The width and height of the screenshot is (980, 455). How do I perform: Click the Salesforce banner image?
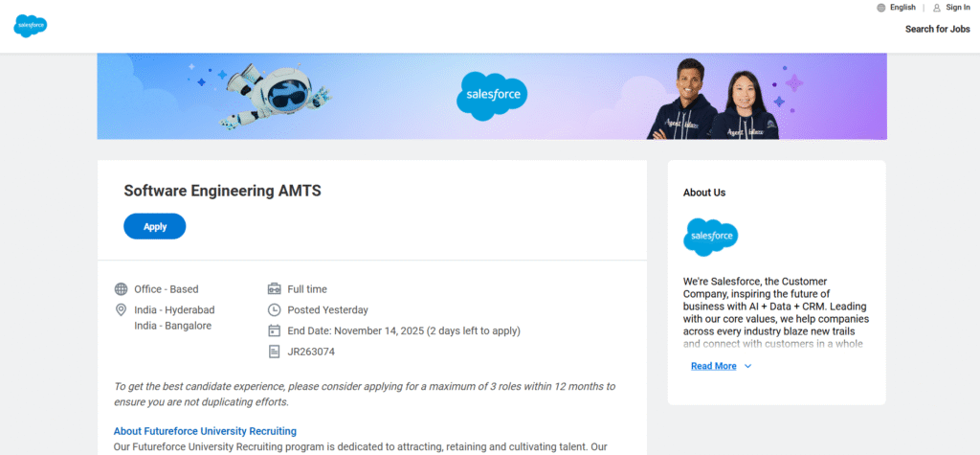point(492,96)
